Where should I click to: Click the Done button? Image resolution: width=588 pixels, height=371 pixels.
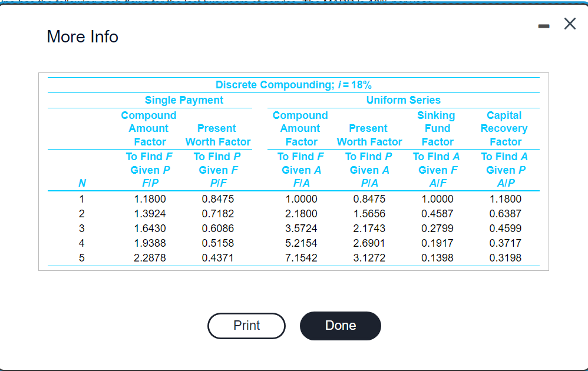pyautogui.click(x=340, y=325)
